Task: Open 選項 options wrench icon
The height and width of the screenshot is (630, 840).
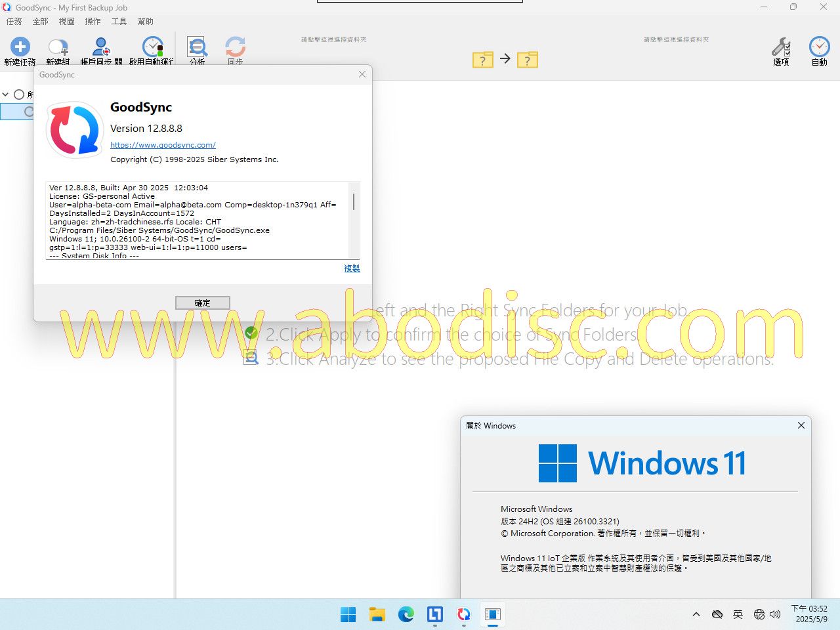Action: click(781, 47)
